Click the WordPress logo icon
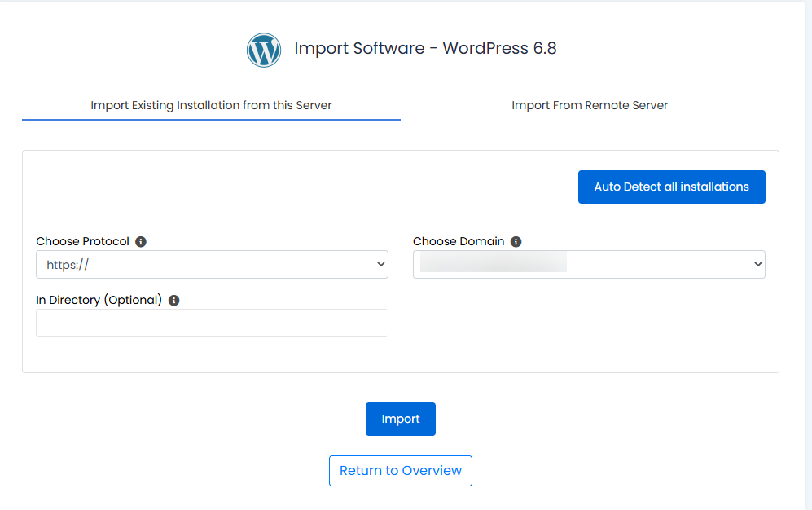The height and width of the screenshot is (510, 812). click(x=264, y=50)
